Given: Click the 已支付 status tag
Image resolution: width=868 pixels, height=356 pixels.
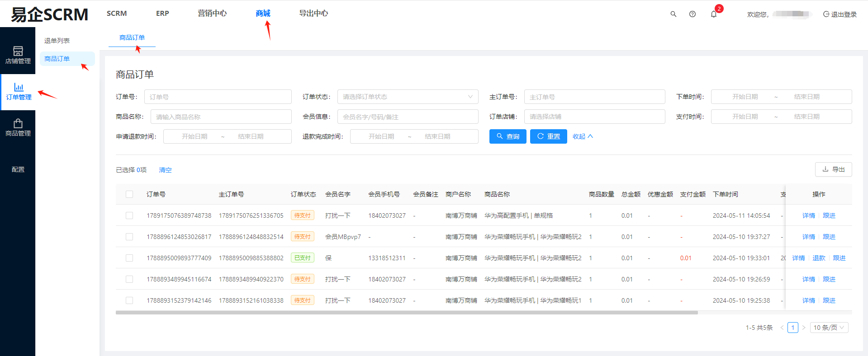Looking at the screenshot, I should click(x=303, y=258).
